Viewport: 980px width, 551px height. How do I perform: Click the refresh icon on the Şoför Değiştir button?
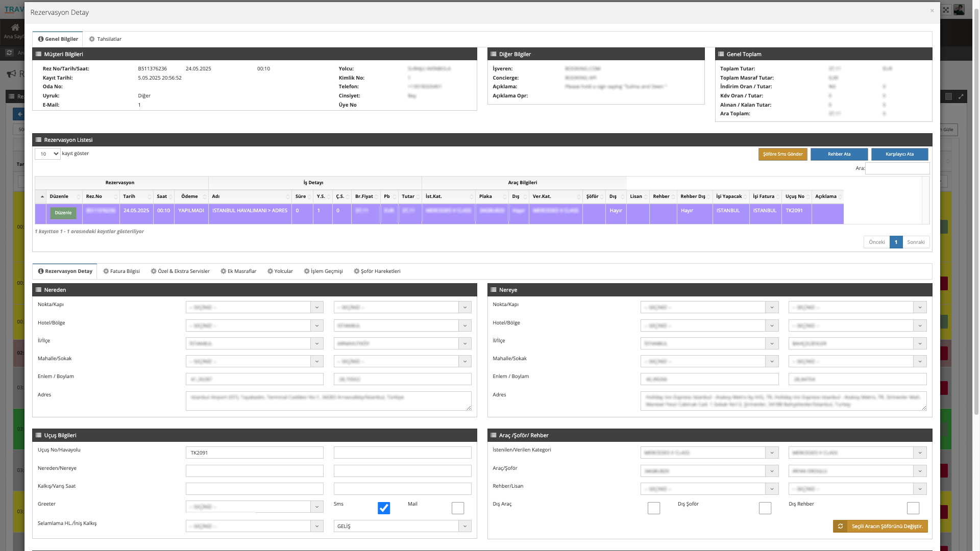[x=840, y=526]
